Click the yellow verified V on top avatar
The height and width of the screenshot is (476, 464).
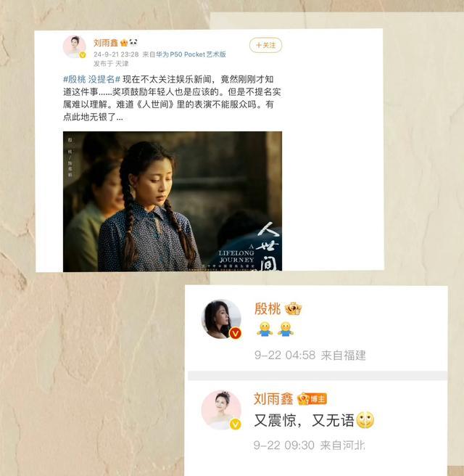click(x=83, y=55)
